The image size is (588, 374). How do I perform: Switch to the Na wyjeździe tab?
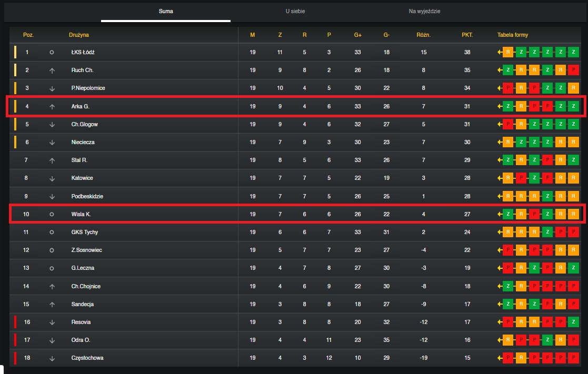point(424,11)
